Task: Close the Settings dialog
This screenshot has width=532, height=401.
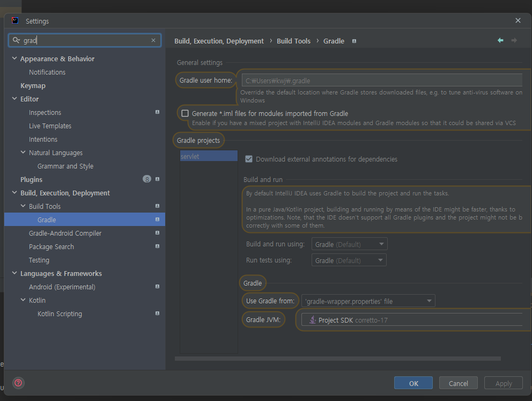Action: click(518, 21)
